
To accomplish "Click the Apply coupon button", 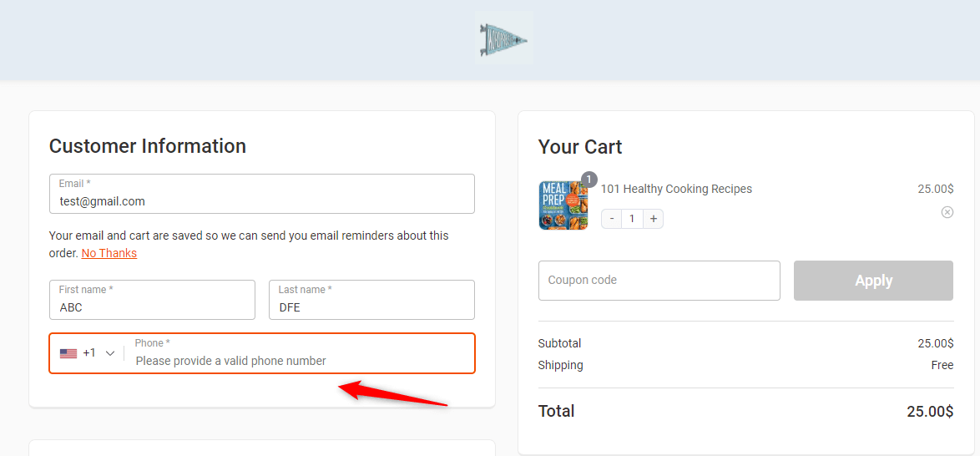I will [x=874, y=281].
